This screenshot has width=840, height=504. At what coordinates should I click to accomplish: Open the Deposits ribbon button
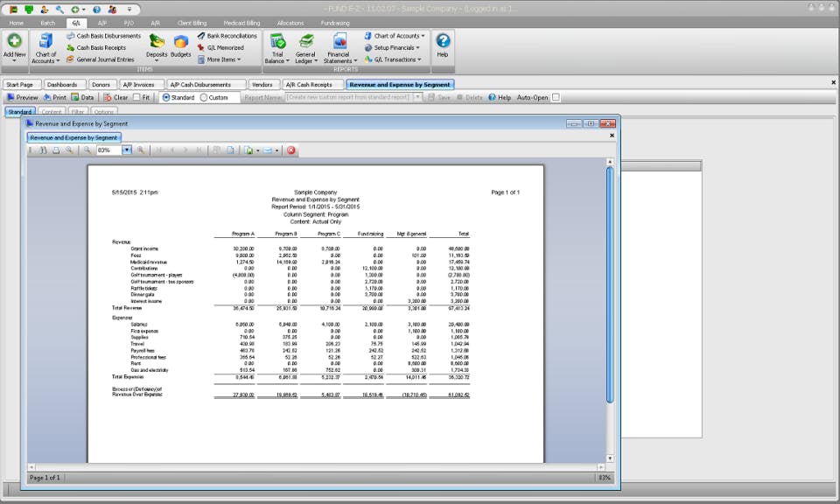tap(157, 47)
